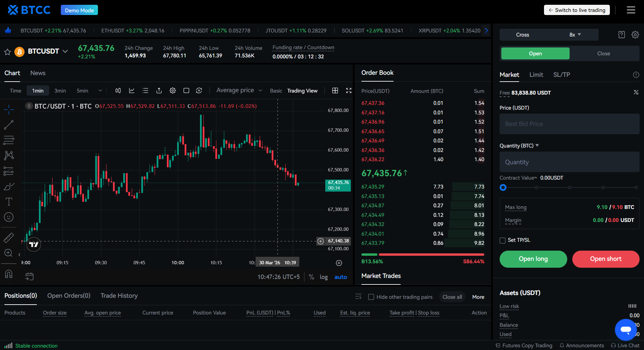Open the candlestick chart style selector

pos(118,90)
